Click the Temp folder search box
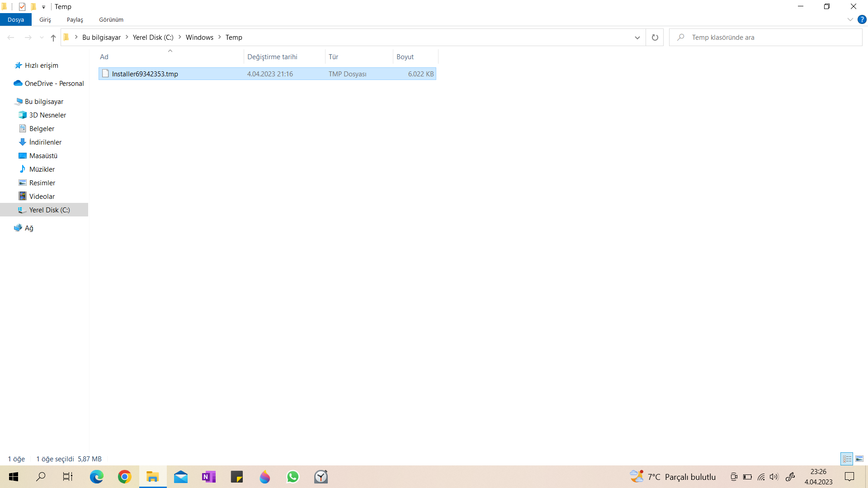 [769, 38]
